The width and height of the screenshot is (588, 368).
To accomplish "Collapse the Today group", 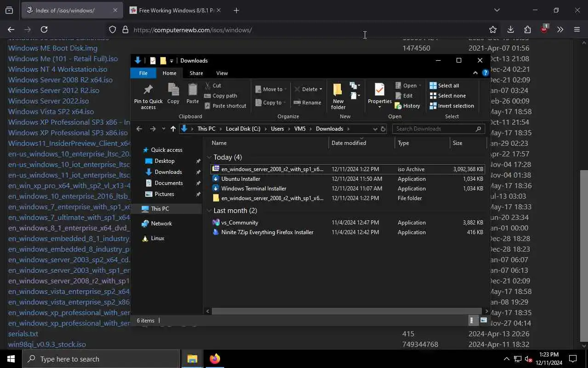I will point(209,157).
